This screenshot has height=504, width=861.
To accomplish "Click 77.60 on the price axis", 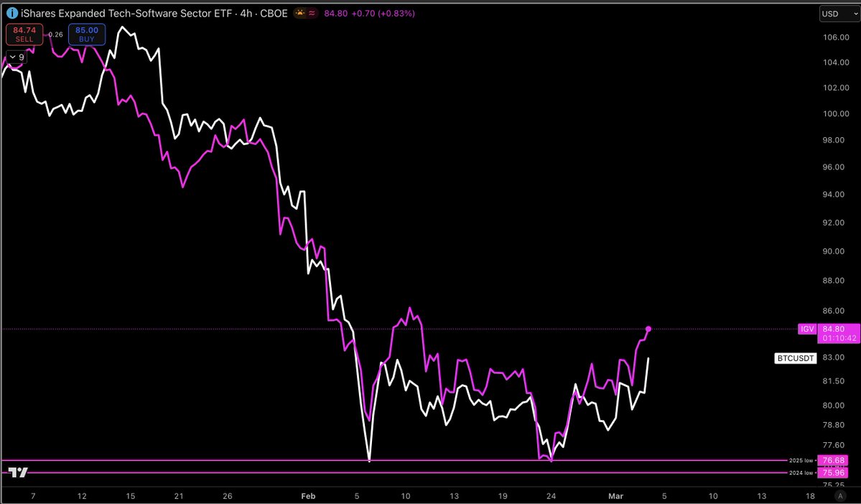I will click(834, 444).
